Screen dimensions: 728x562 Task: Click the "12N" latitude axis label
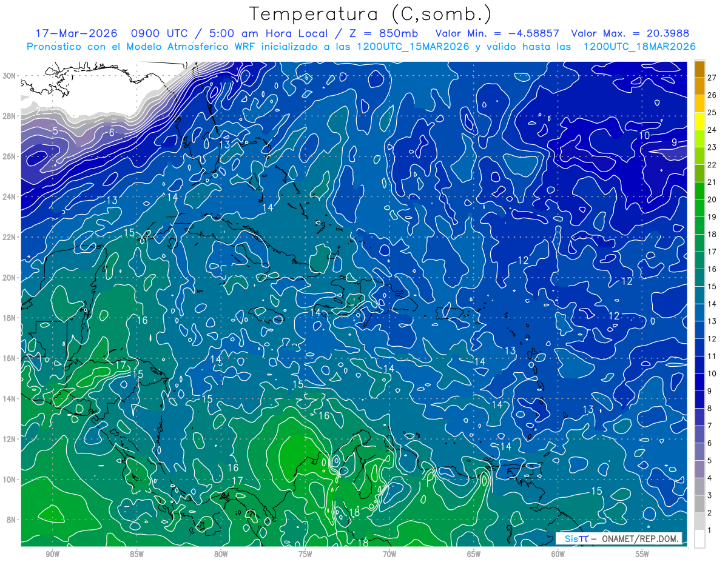pos(9,439)
